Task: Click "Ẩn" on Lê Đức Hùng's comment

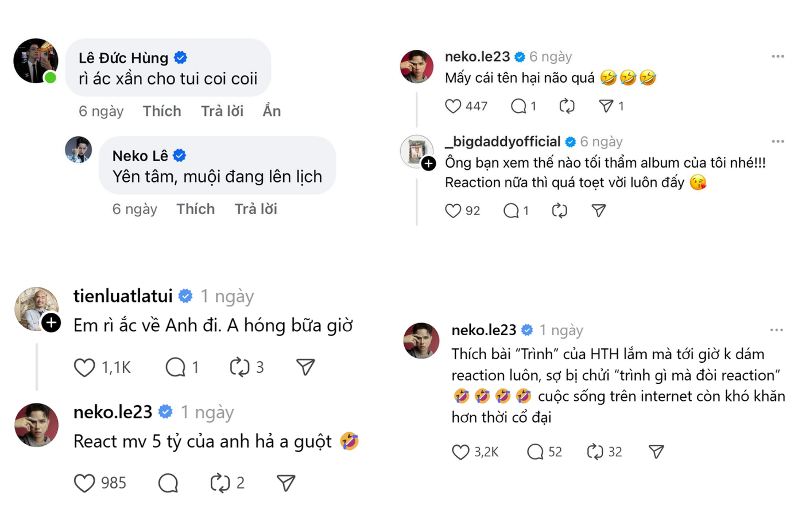Action: point(272,111)
